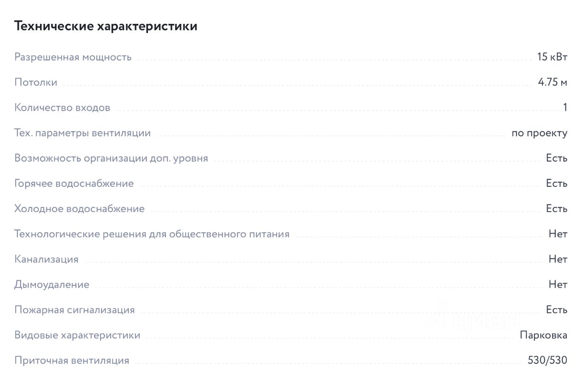Click 'Нет' value next to 'Канализация'
Viewport: 588px width, 375px height.
tap(558, 259)
